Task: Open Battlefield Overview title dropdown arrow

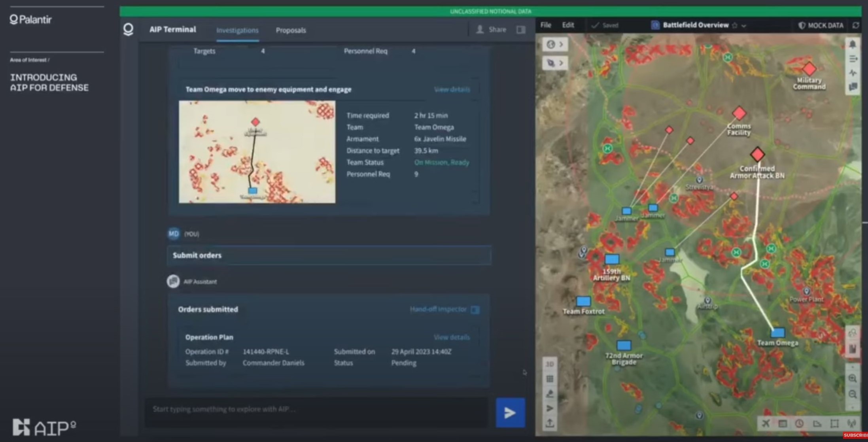Action: point(744,26)
